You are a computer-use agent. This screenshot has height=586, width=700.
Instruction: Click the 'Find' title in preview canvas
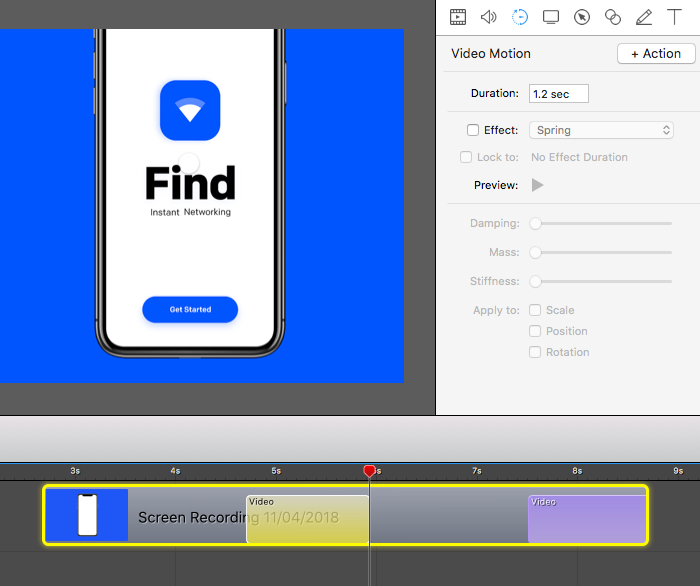(x=190, y=183)
